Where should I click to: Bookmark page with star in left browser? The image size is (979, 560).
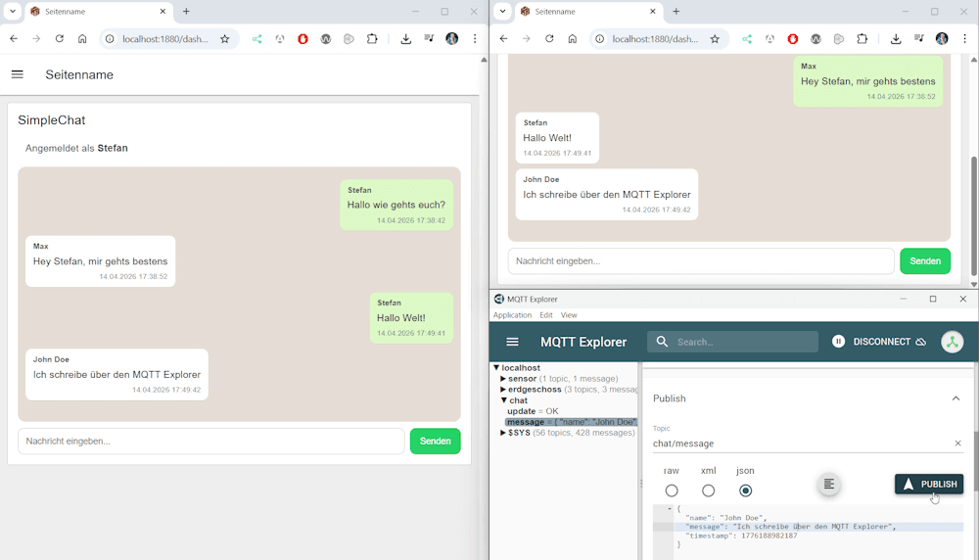click(225, 39)
